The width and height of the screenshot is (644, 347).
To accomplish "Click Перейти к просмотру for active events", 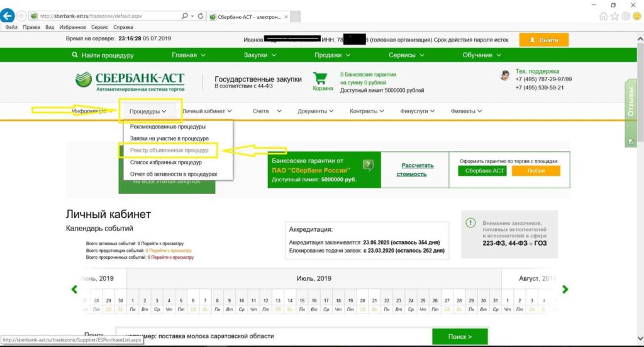I will pyautogui.click(x=162, y=243).
